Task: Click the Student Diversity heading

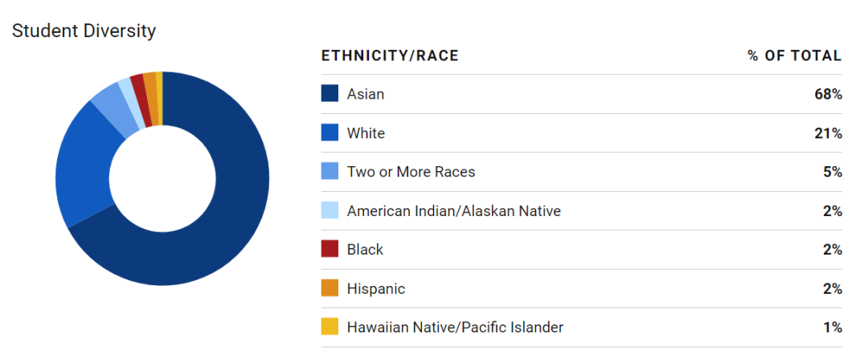Action: [x=84, y=31]
